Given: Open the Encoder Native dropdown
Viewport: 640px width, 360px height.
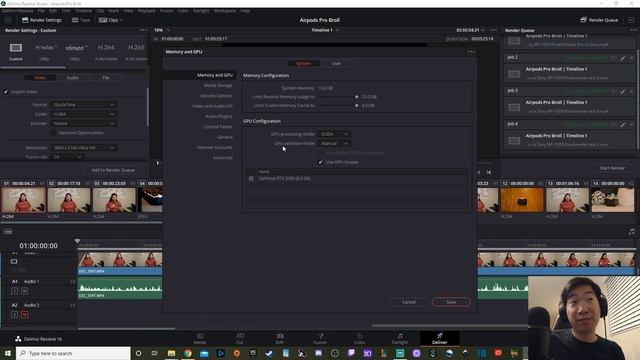Looking at the screenshot, I should coord(83,123).
